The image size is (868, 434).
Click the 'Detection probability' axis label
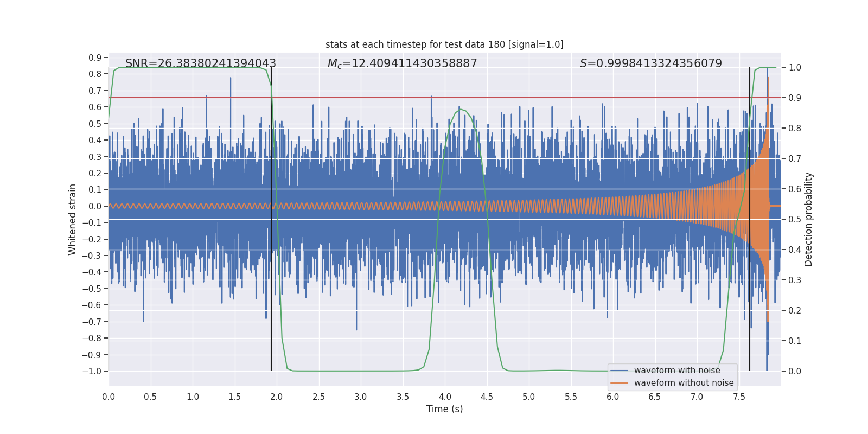coord(809,219)
